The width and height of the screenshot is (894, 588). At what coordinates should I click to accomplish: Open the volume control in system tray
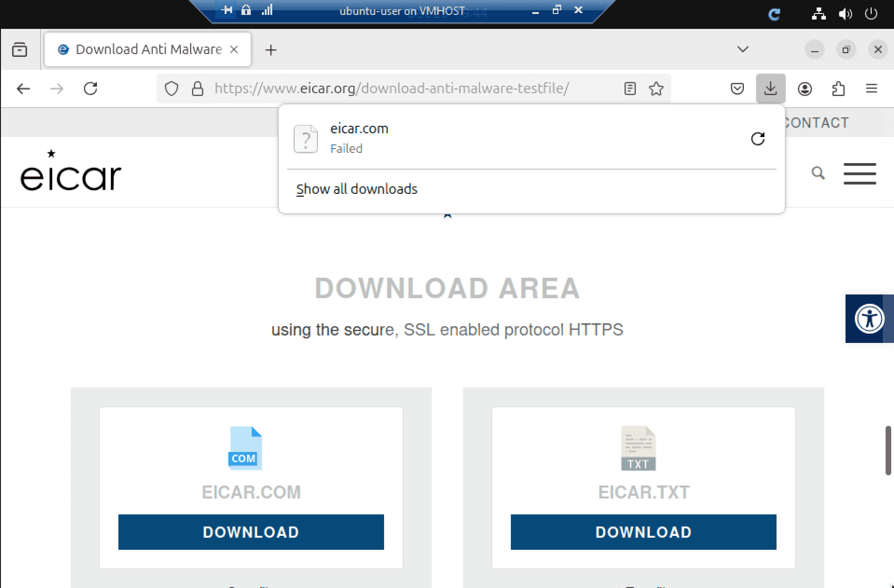(845, 14)
